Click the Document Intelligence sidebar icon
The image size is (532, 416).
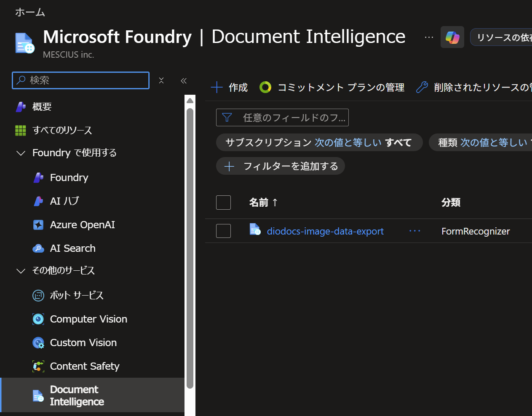click(x=37, y=395)
